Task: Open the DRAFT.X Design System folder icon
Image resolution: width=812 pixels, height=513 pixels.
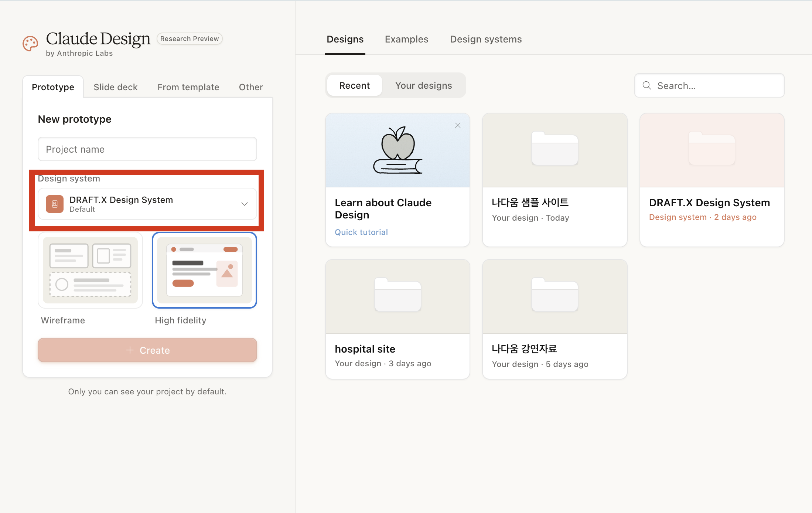Action: pos(712,149)
